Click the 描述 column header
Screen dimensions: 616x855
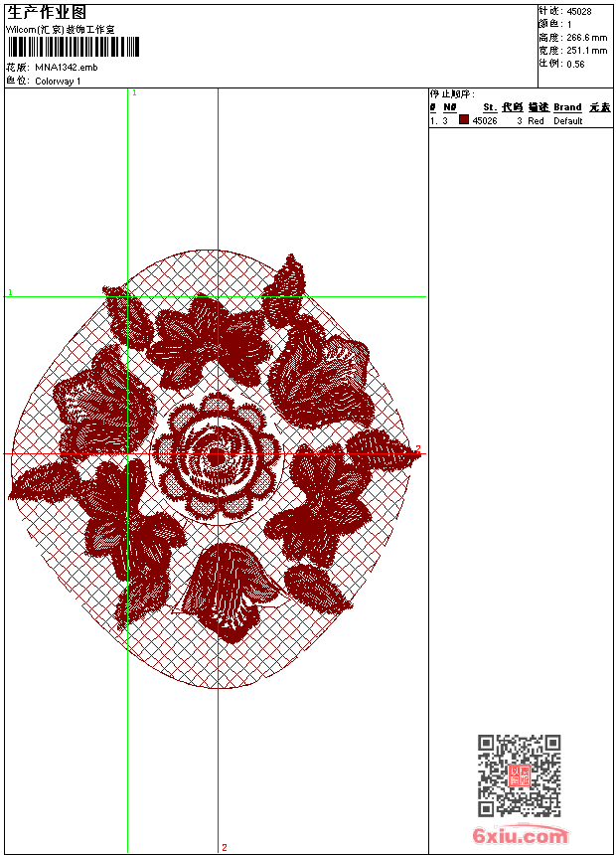[x=538, y=107]
